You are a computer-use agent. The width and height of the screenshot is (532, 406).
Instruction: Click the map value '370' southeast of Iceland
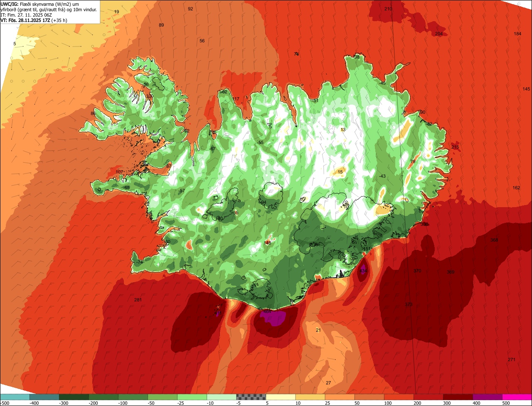click(x=417, y=271)
